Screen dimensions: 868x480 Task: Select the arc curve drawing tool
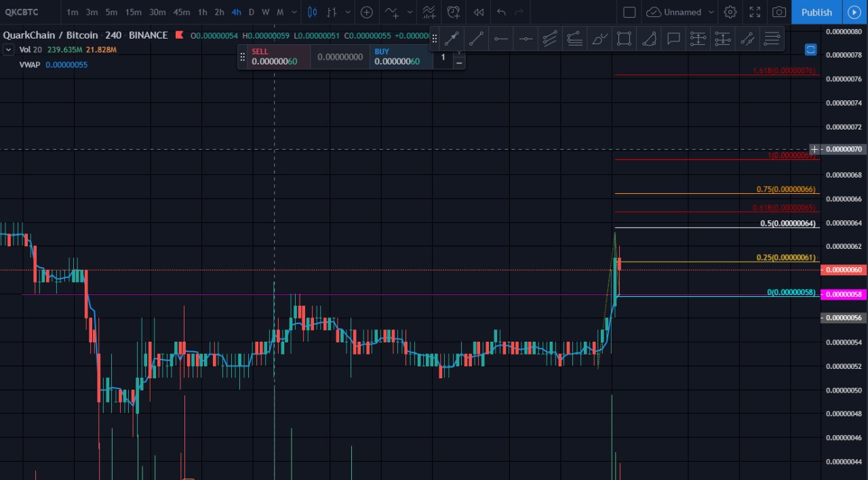coord(648,39)
